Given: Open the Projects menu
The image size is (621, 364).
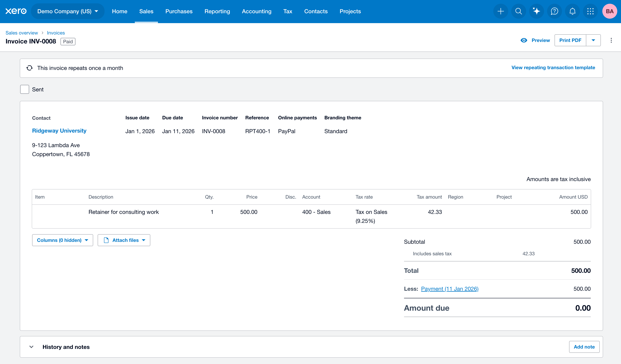Looking at the screenshot, I should click(350, 11).
